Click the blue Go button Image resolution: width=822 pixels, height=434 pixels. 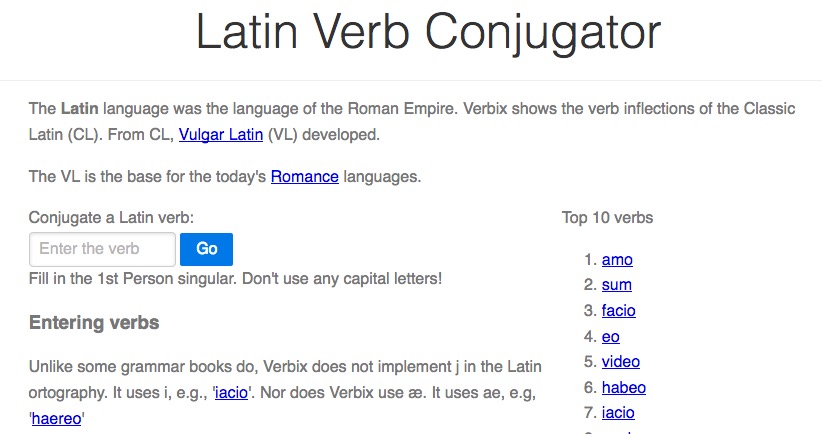coord(207,249)
